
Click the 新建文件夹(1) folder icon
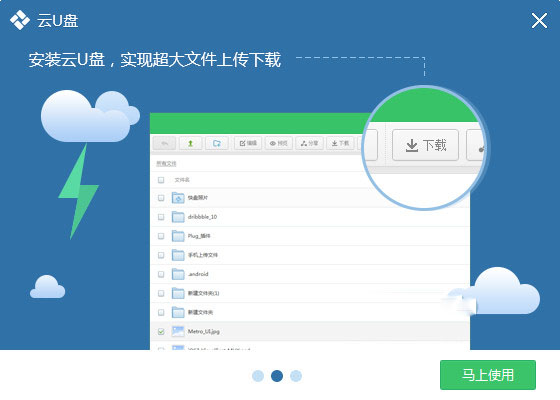pos(178,293)
